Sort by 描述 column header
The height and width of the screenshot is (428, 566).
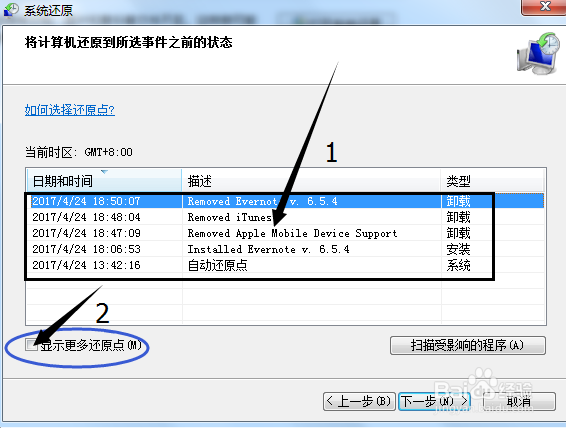[x=311, y=180]
